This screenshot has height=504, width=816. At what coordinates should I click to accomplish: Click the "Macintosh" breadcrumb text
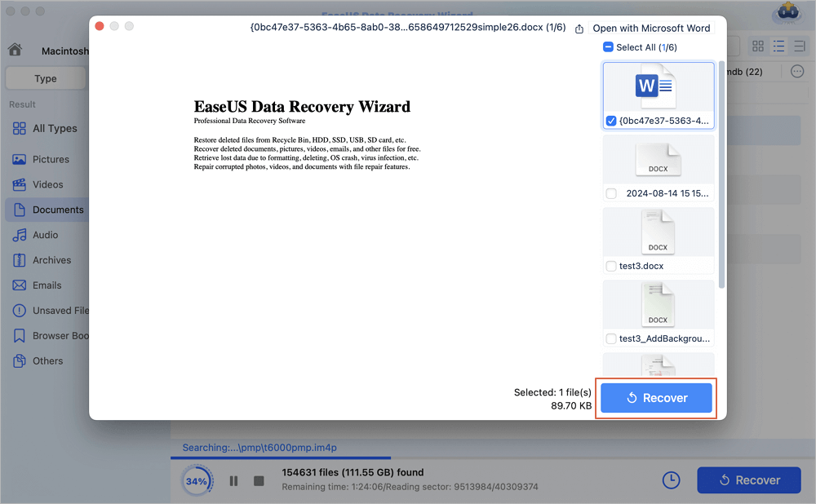(65, 51)
